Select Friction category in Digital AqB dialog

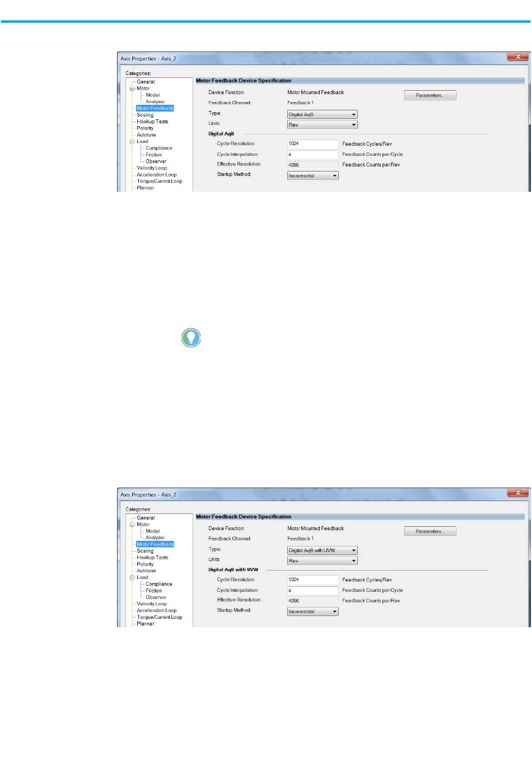coord(153,155)
